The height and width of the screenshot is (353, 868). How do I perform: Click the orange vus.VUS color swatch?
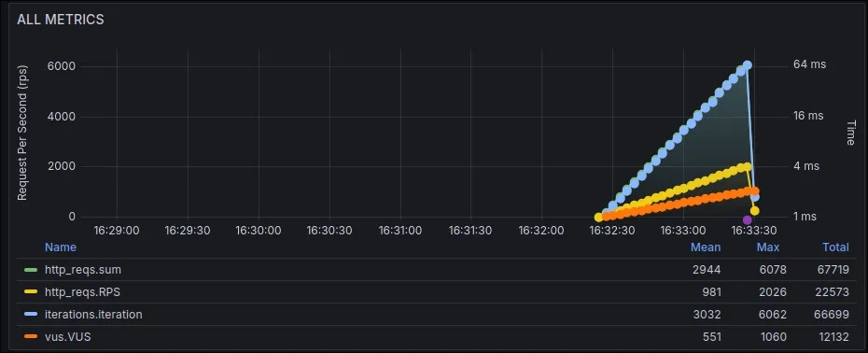[31, 336]
